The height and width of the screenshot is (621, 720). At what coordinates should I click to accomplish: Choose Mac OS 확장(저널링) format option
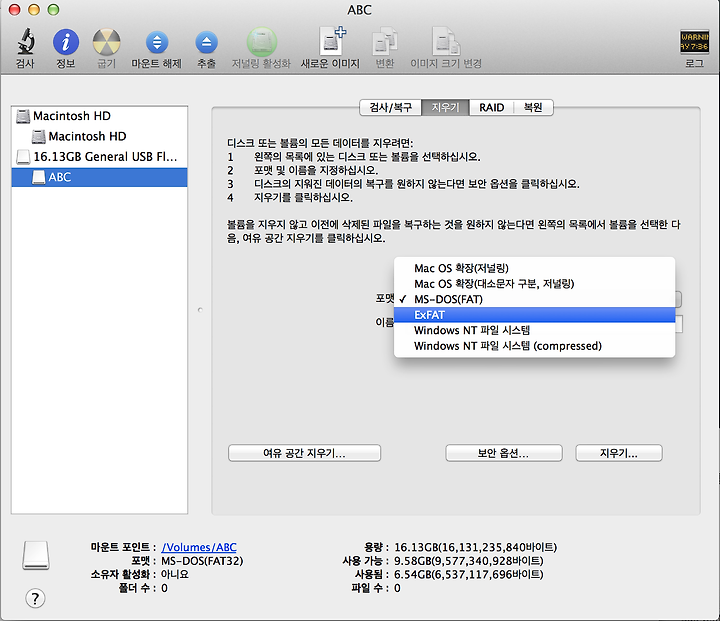point(534,268)
